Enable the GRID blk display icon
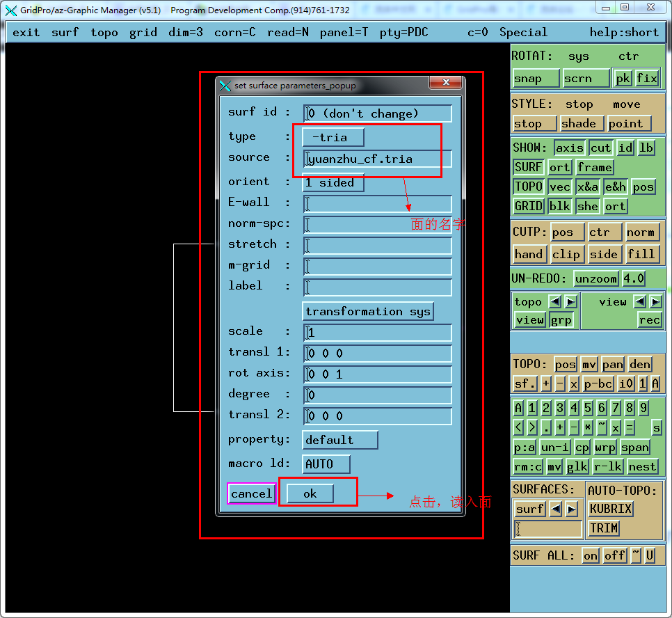The height and width of the screenshot is (618, 672). pos(559,206)
